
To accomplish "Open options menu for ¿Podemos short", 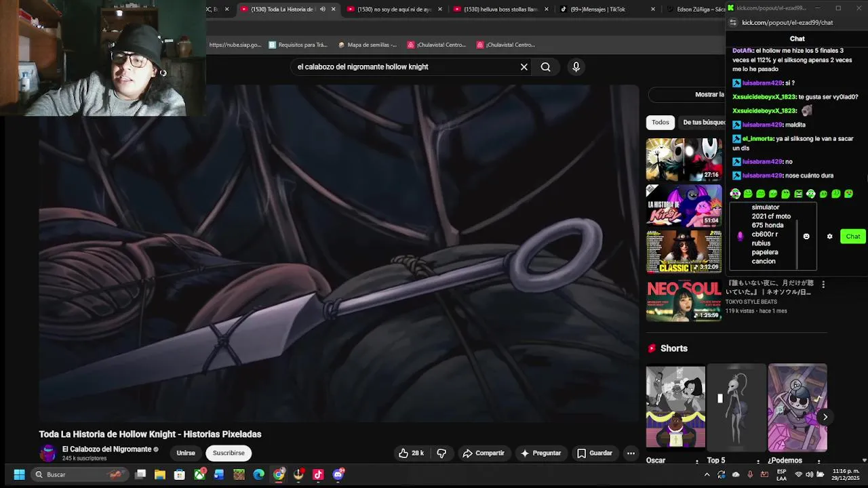I will (x=818, y=462).
